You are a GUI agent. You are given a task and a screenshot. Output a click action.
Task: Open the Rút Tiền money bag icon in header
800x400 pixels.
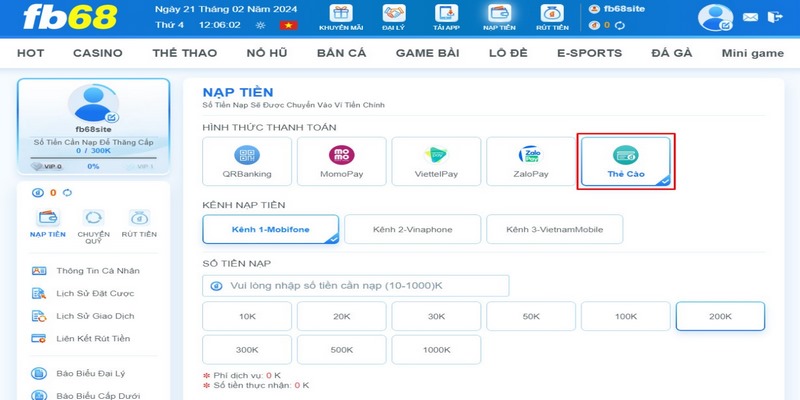(x=553, y=14)
